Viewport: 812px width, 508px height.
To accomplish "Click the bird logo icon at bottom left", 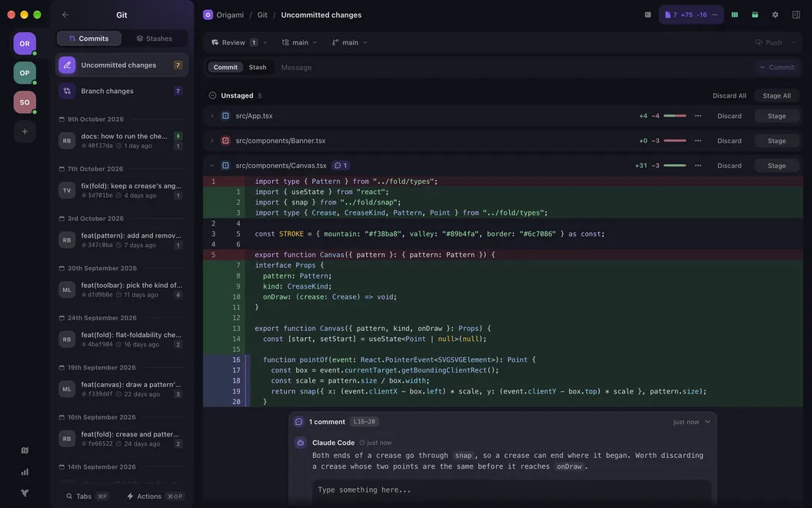I will [x=25, y=493].
